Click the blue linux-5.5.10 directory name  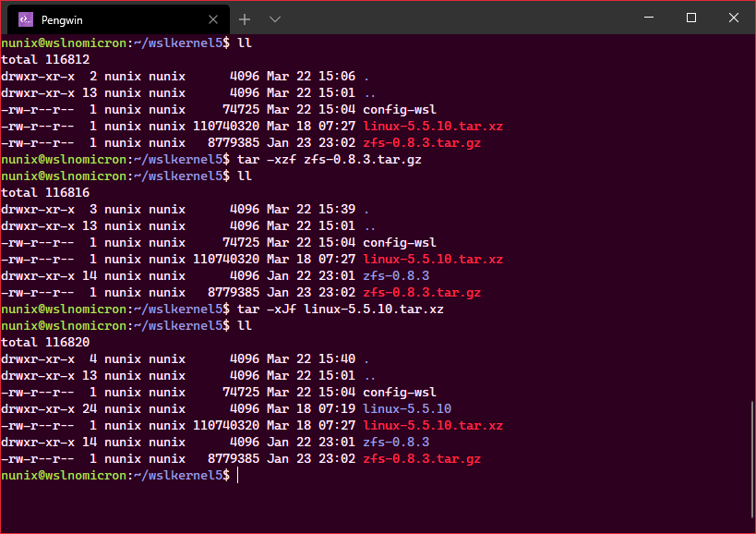pyautogui.click(x=407, y=409)
